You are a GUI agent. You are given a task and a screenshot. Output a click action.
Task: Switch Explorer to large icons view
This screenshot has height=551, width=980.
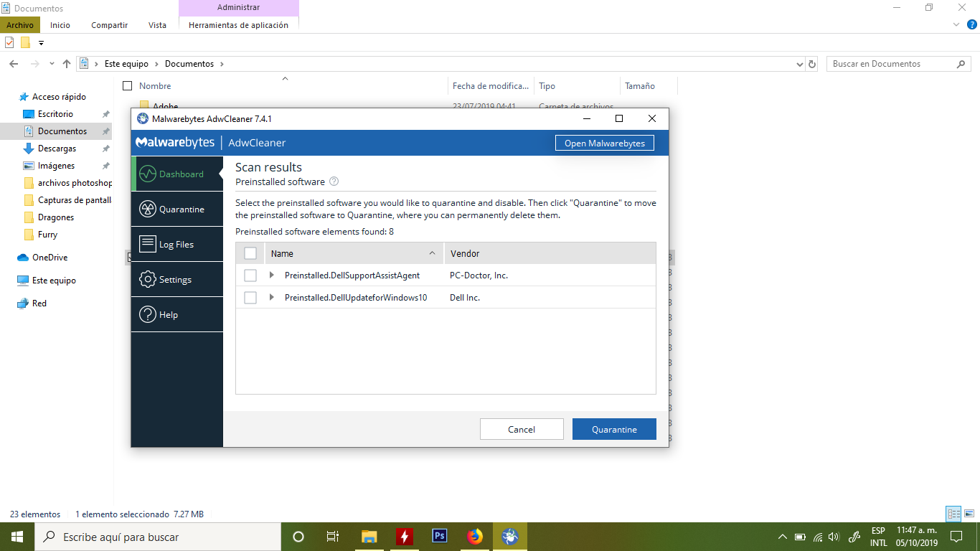coord(969,514)
